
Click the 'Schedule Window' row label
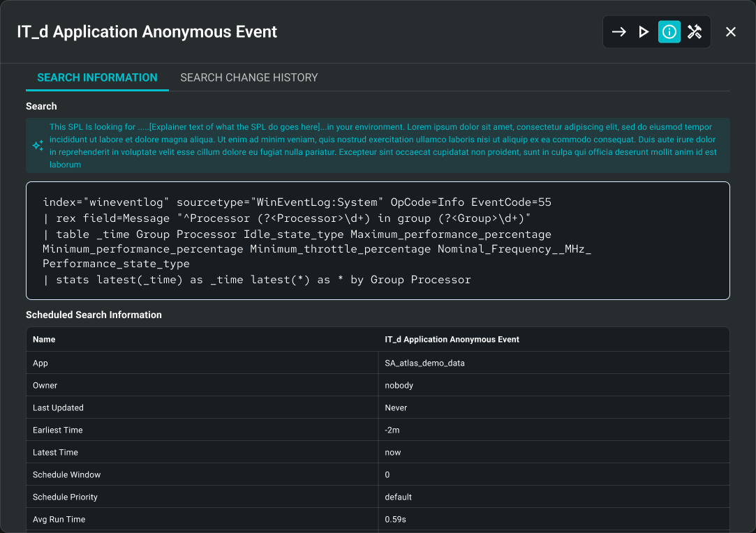[66, 474]
